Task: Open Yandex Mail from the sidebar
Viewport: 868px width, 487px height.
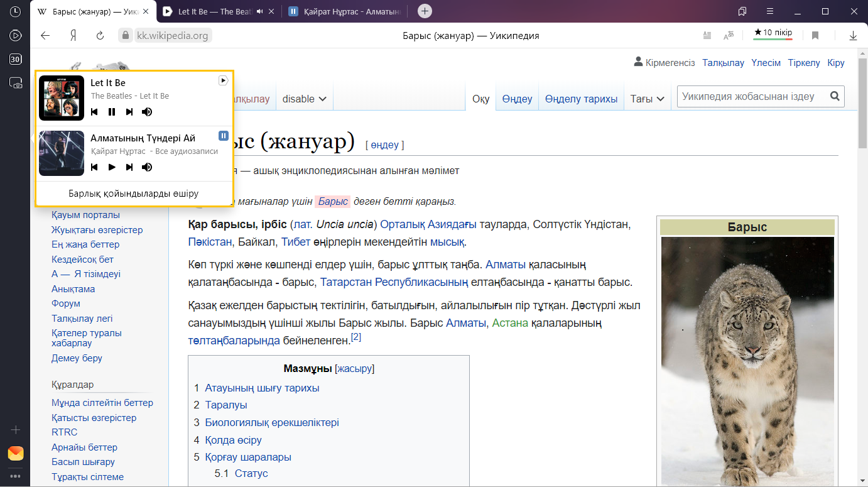Action: 15,453
